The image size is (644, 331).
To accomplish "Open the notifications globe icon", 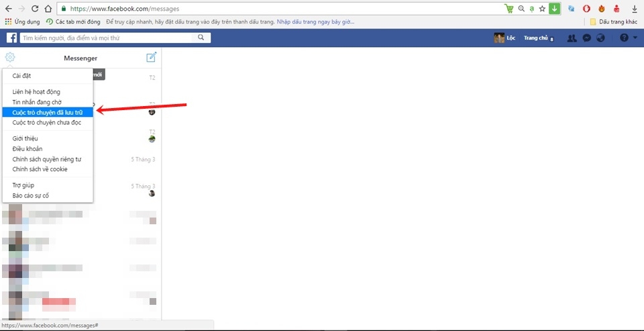I will point(600,38).
